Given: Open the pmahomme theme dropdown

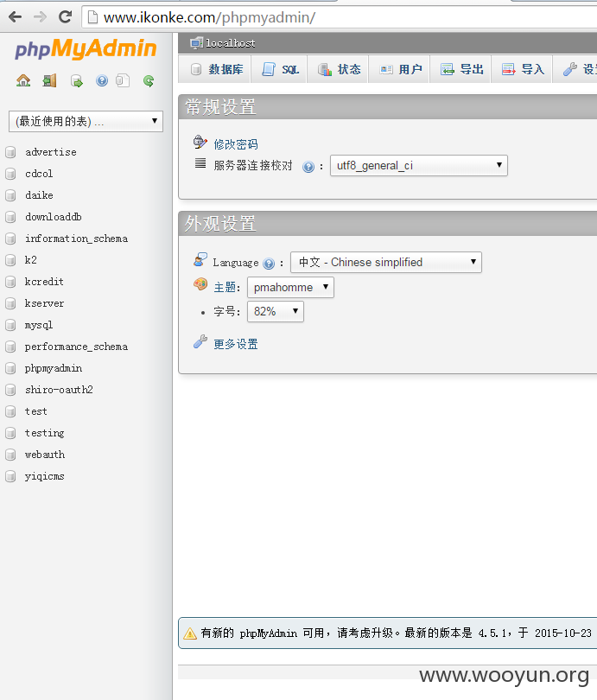Looking at the screenshot, I should click(290, 287).
